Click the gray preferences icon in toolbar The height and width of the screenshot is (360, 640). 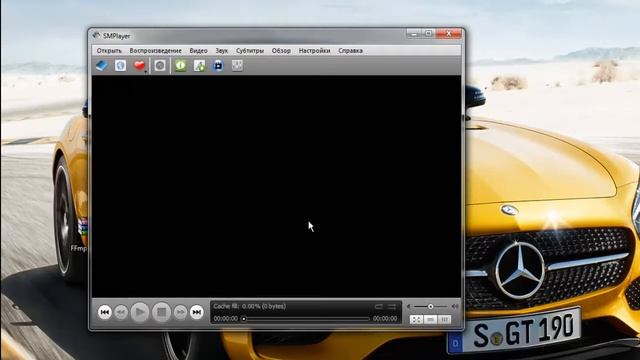[x=237, y=65]
